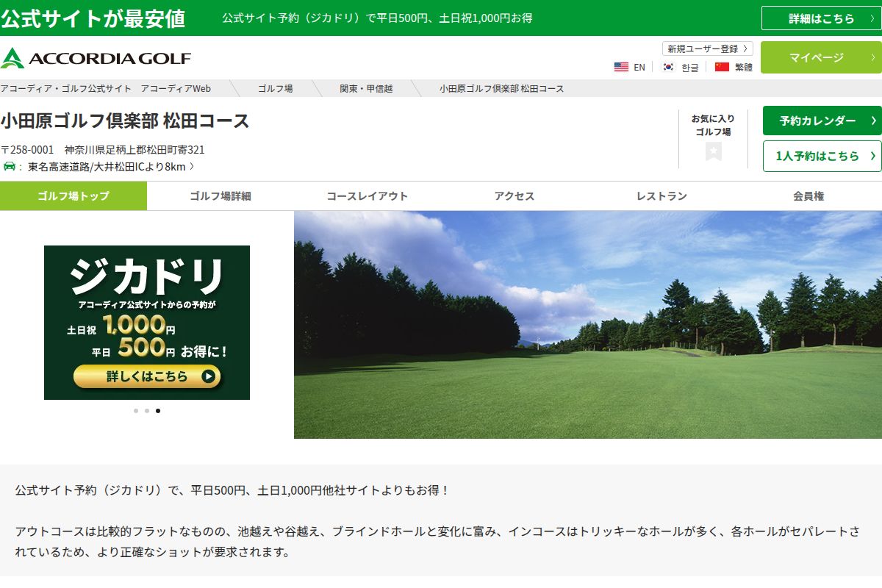Open マイページ

pos(821,57)
